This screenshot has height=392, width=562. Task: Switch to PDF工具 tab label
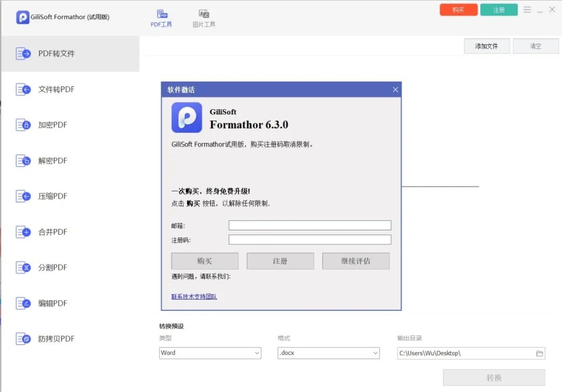click(x=161, y=24)
